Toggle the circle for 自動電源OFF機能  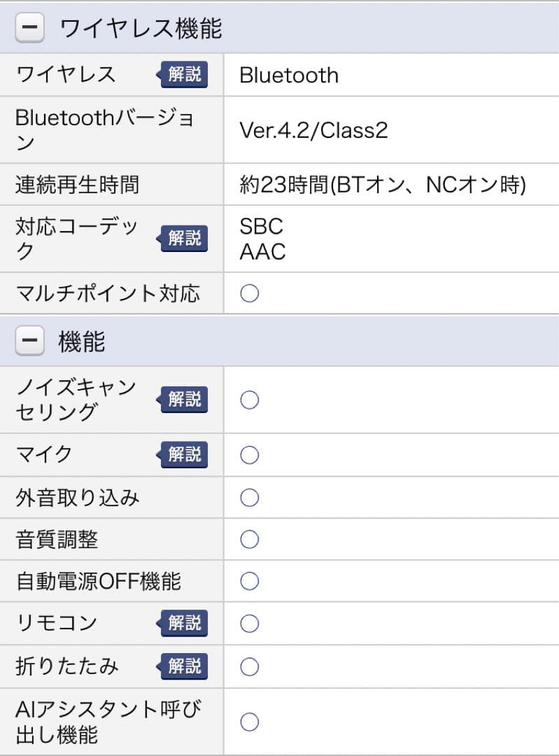click(x=249, y=581)
